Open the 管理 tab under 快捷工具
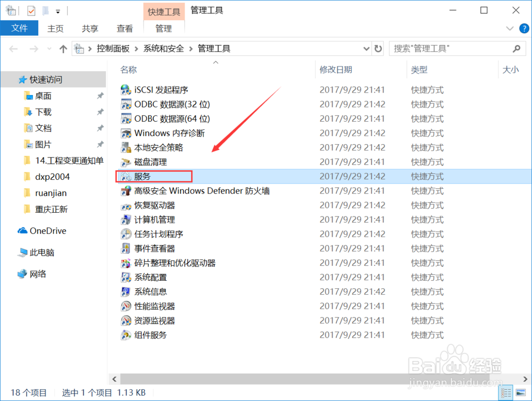 coord(164,28)
